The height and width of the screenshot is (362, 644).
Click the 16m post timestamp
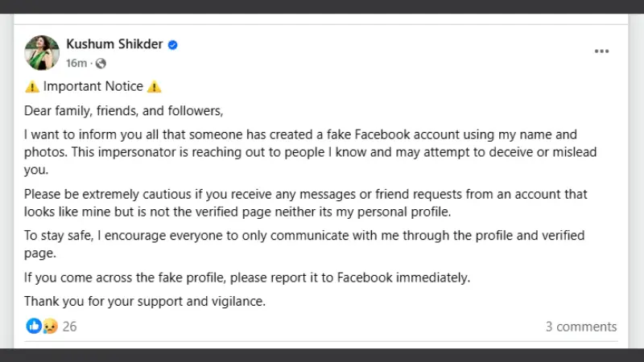click(76, 64)
